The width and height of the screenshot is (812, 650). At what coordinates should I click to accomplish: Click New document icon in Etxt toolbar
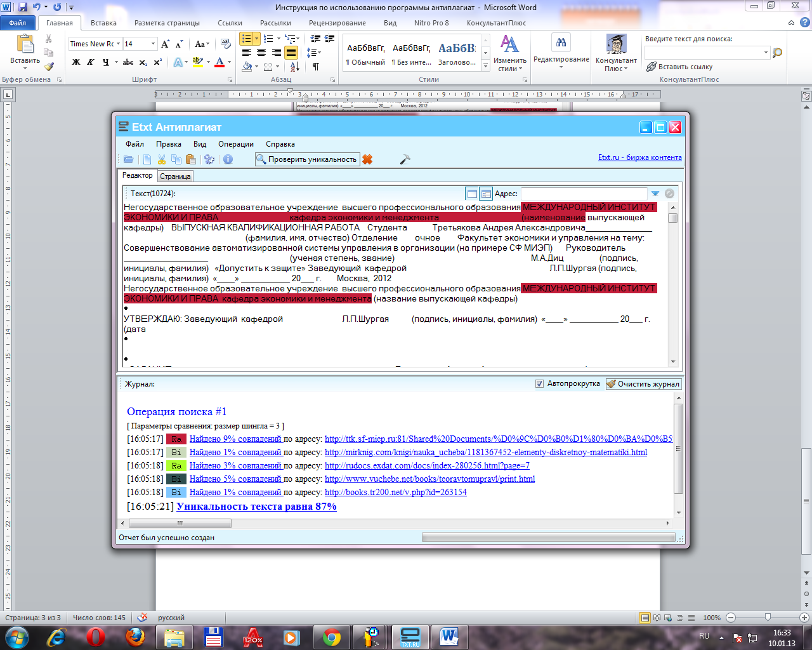147,159
